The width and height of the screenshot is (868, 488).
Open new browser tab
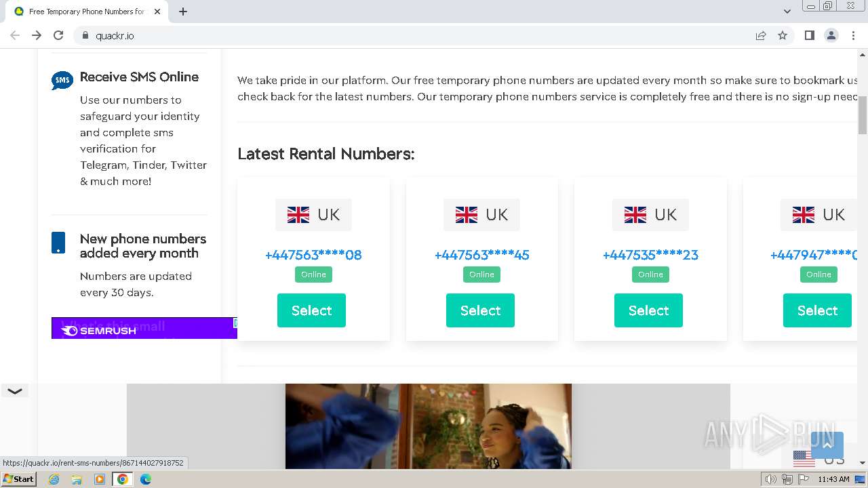[183, 12]
